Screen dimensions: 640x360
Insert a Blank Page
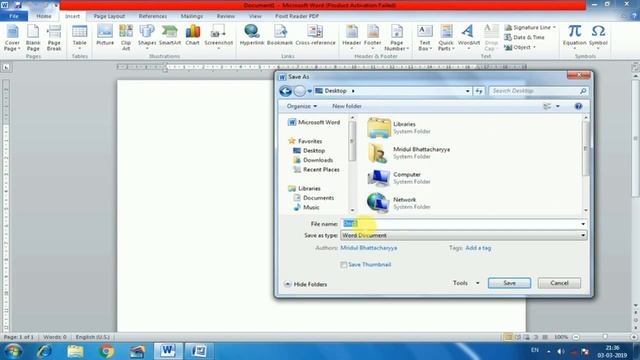click(x=33, y=38)
